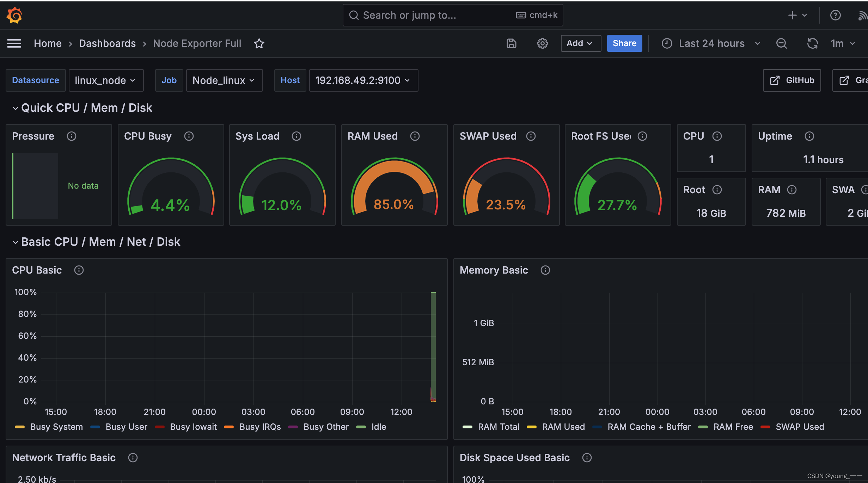Collapse the Basic CPU / Mem / Net / Disk section
The image size is (868, 483).
pyautogui.click(x=14, y=242)
